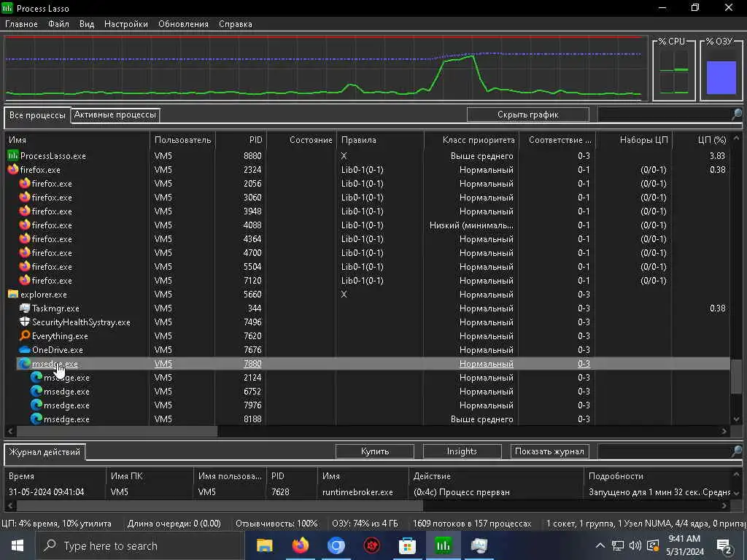Click the process list horizontal scrollbar thumb
This screenshot has width=747, height=560.
click(x=117, y=431)
